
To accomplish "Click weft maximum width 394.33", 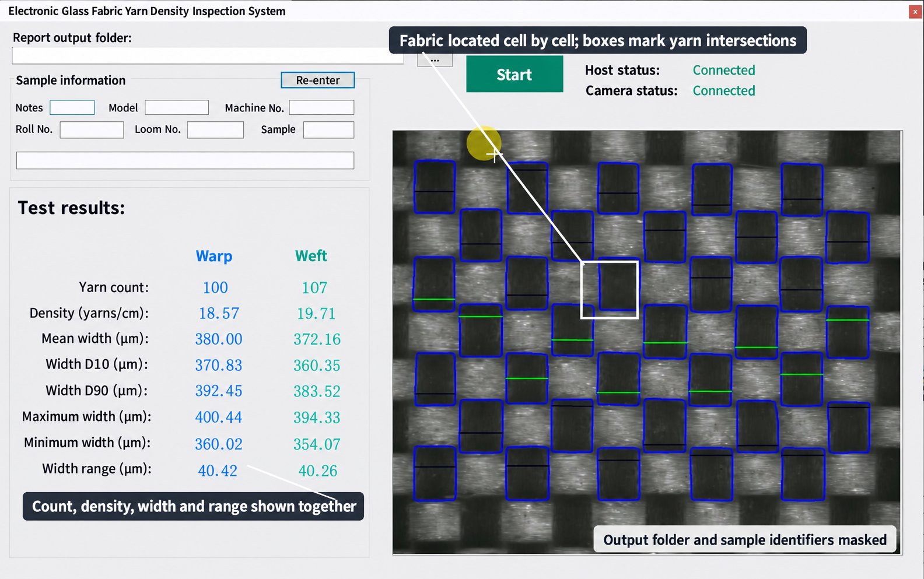I will (317, 417).
